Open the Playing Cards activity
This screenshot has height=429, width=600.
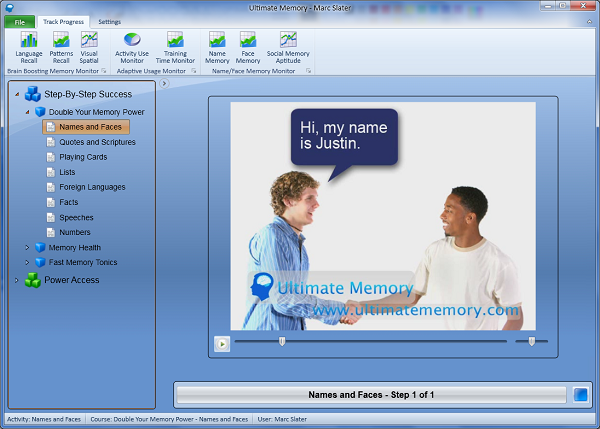[77, 157]
